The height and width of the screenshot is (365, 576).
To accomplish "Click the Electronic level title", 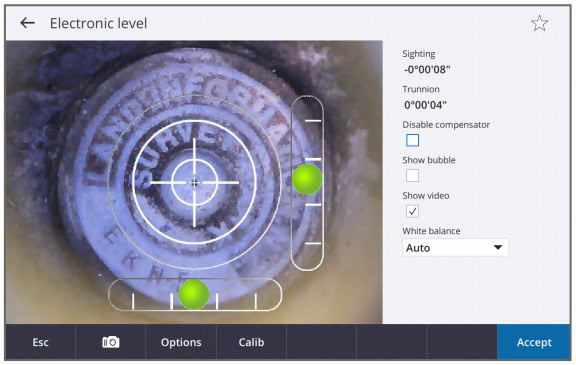I will point(98,24).
